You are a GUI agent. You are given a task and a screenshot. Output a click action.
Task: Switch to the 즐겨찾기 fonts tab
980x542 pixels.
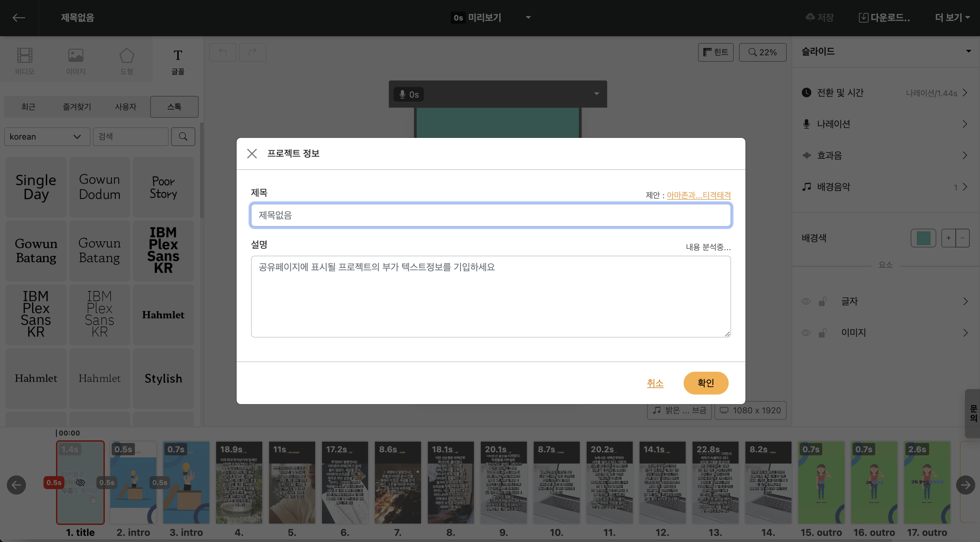click(x=77, y=106)
